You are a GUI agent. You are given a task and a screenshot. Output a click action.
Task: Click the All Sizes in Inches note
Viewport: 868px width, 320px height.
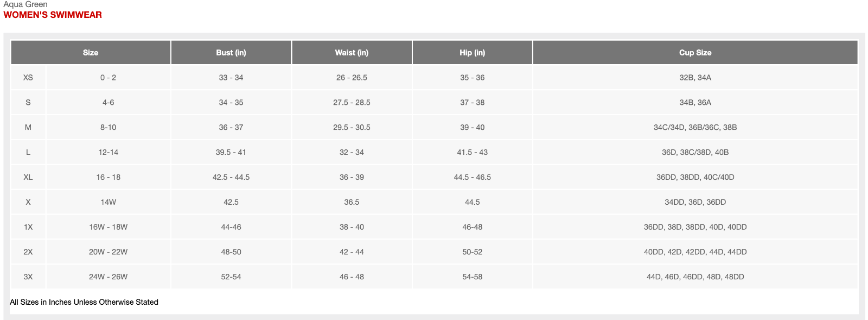point(84,302)
